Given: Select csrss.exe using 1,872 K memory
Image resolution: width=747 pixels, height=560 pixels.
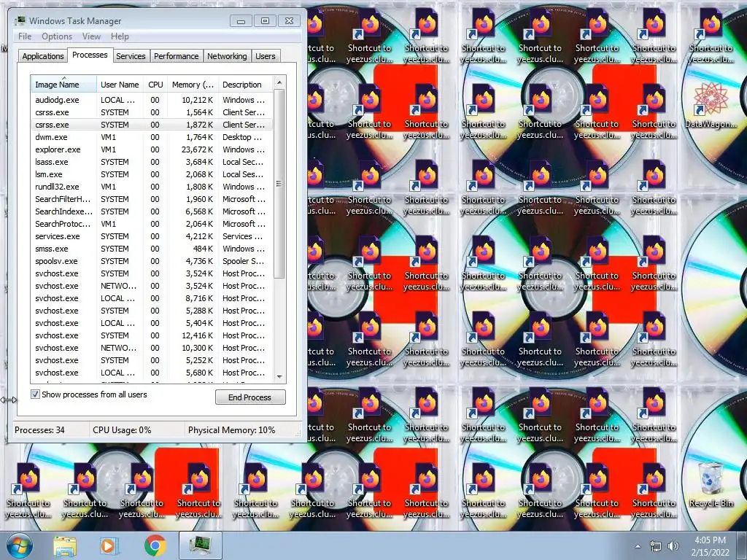Looking at the screenshot, I should tap(152, 125).
